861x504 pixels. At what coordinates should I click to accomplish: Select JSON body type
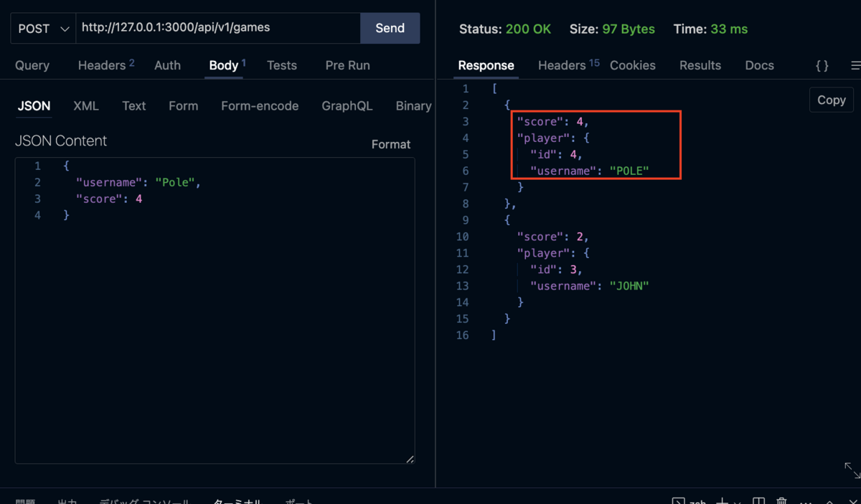click(x=34, y=106)
